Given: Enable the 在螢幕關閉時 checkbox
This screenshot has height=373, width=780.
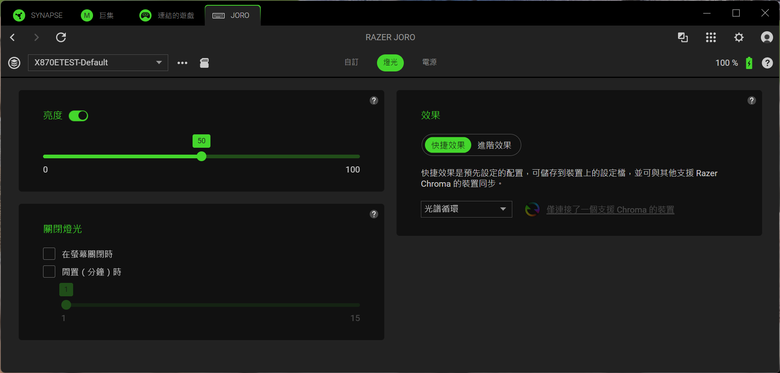Looking at the screenshot, I should [x=49, y=254].
